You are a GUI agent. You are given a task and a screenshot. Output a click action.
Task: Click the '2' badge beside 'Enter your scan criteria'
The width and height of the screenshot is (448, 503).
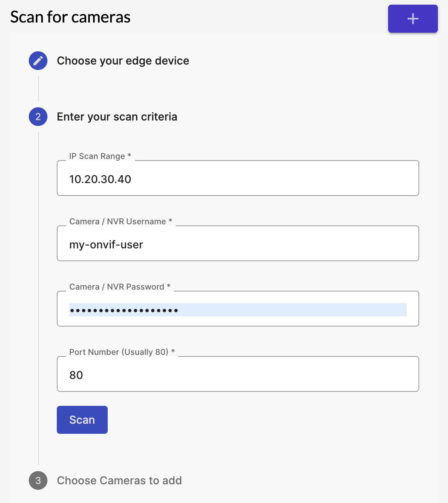[x=38, y=117]
